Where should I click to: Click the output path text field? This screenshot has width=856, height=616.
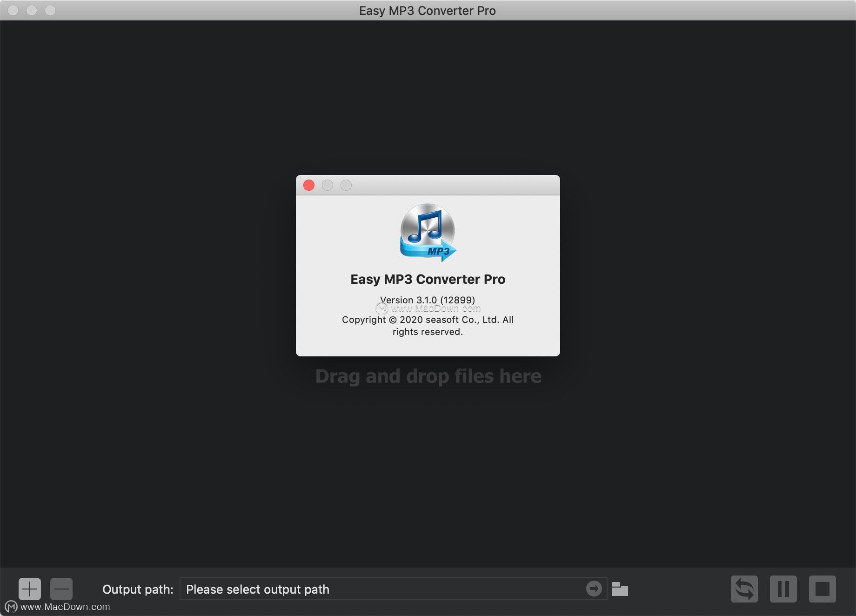pos(393,589)
